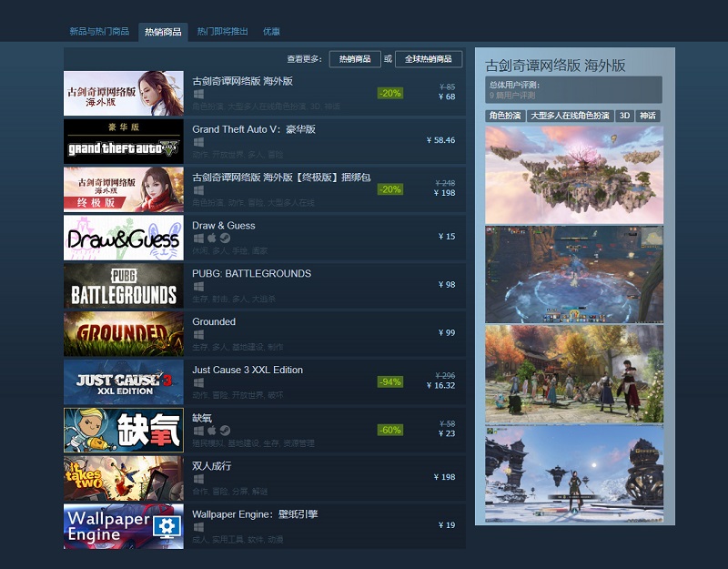Open 缺氧 capsule image
Viewport: 728px width, 569px height.
(124, 430)
